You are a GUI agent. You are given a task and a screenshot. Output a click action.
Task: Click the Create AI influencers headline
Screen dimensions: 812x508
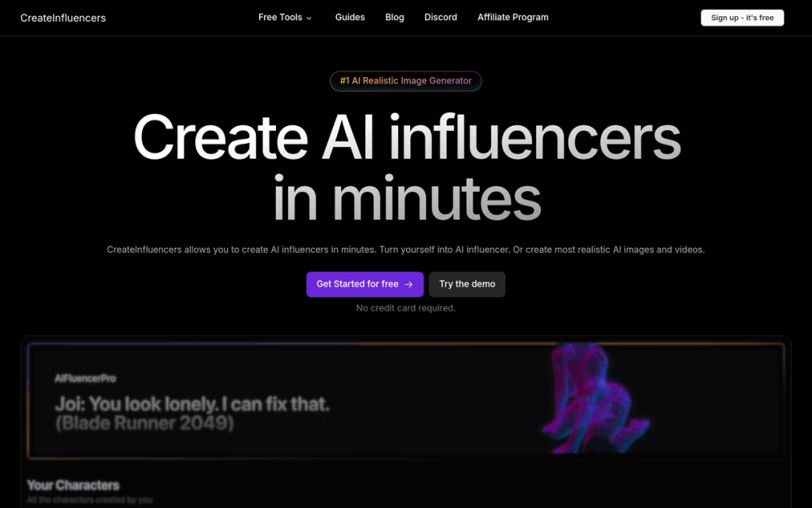click(x=407, y=137)
